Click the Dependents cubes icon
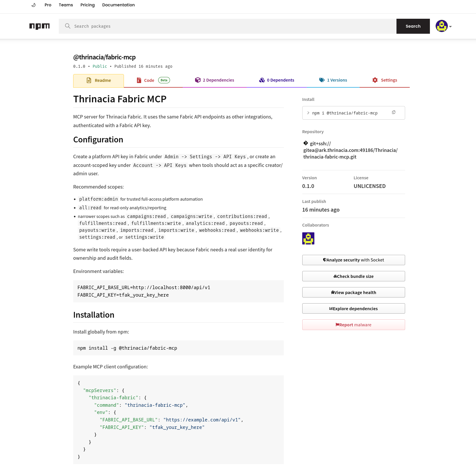Viewport: 476px width, 469px height. pyautogui.click(x=262, y=80)
